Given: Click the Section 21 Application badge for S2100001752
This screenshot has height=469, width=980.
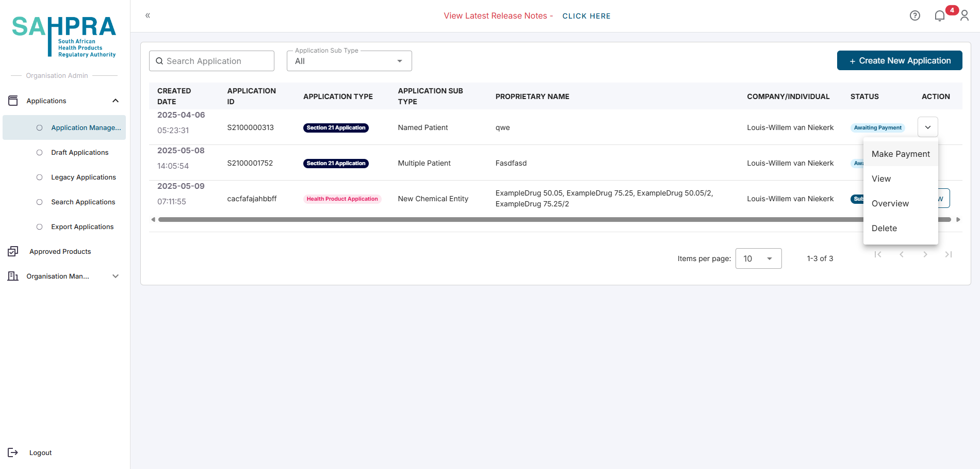Looking at the screenshot, I should (x=336, y=163).
